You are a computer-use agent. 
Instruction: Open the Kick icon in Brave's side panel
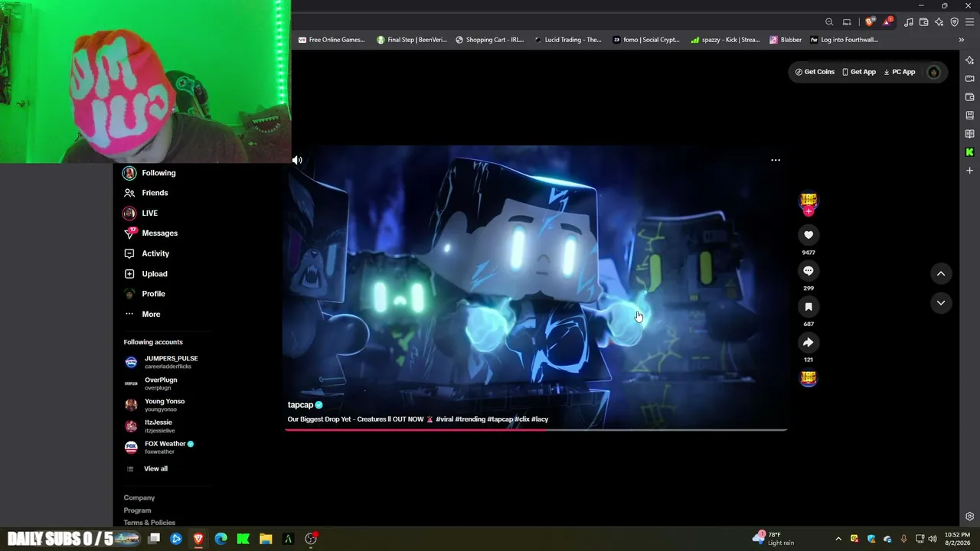point(969,152)
